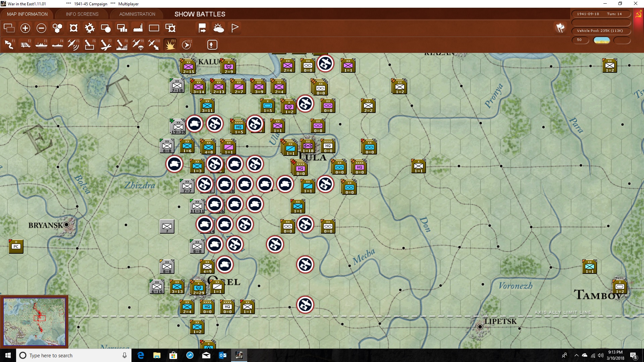Select the 1=18 unit at Tula
The width and height of the screenshot is (644, 362).
[308, 146]
